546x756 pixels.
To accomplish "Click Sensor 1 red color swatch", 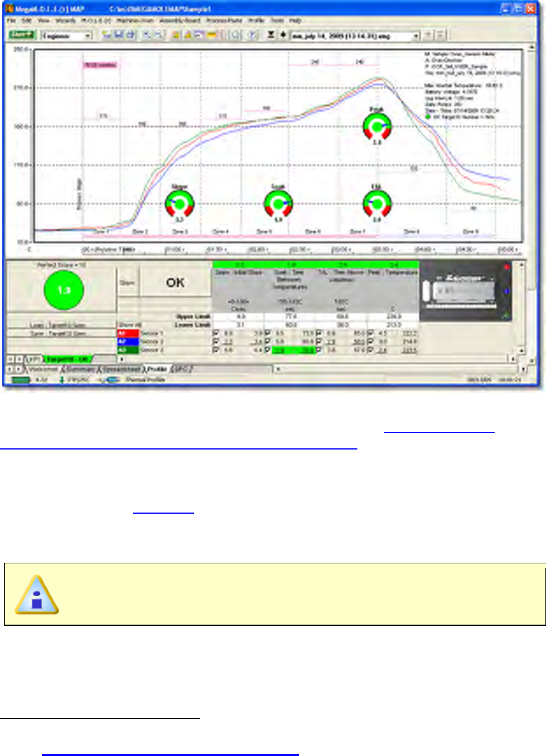I will click(128, 333).
